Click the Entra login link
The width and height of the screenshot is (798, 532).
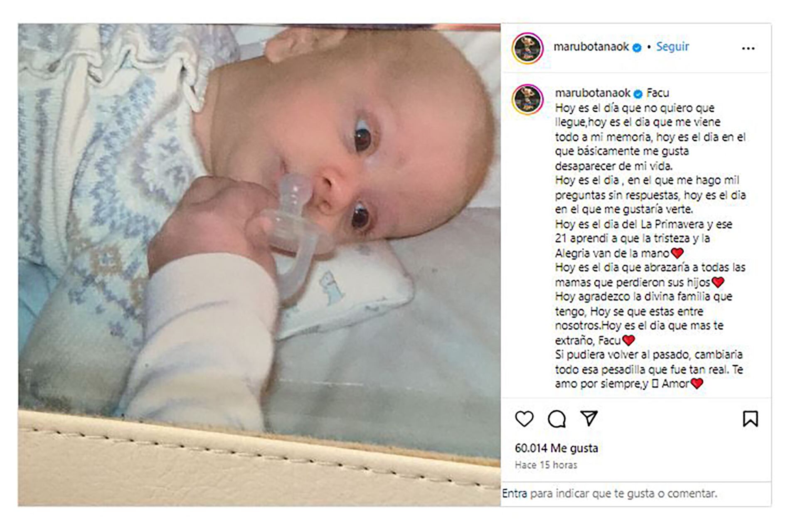pos(515,493)
